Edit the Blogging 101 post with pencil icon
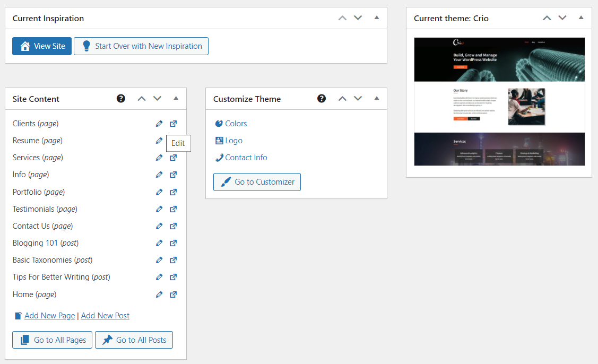Screen dimensions: 598x364 (x=159, y=242)
